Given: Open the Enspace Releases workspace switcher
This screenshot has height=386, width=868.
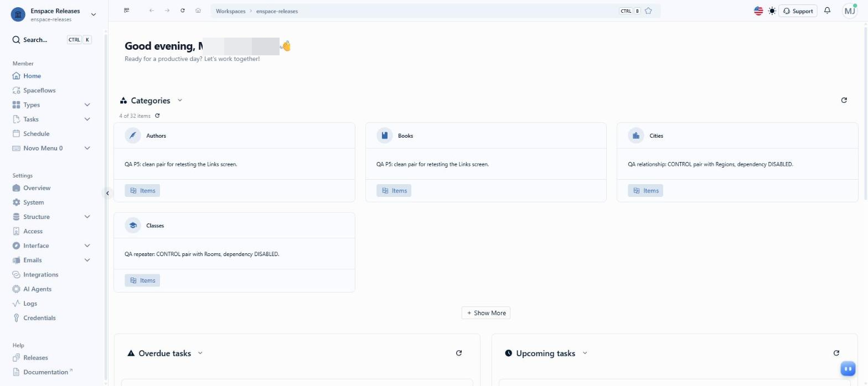Looking at the screenshot, I should click(x=53, y=14).
